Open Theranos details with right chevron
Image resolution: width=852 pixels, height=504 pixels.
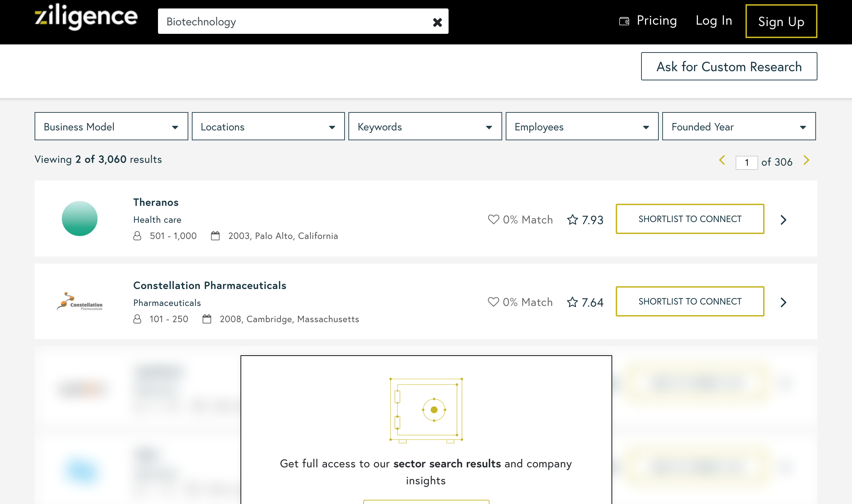(x=783, y=220)
